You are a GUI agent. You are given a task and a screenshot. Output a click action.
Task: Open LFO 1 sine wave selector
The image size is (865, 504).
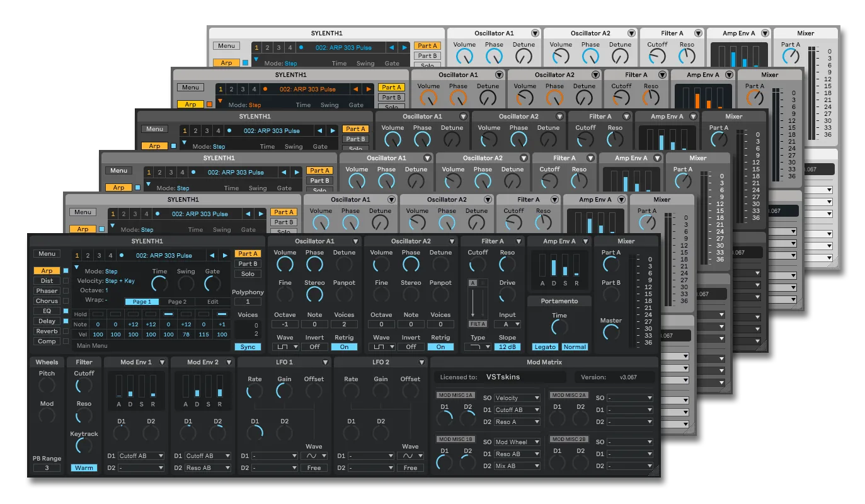coord(314,455)
